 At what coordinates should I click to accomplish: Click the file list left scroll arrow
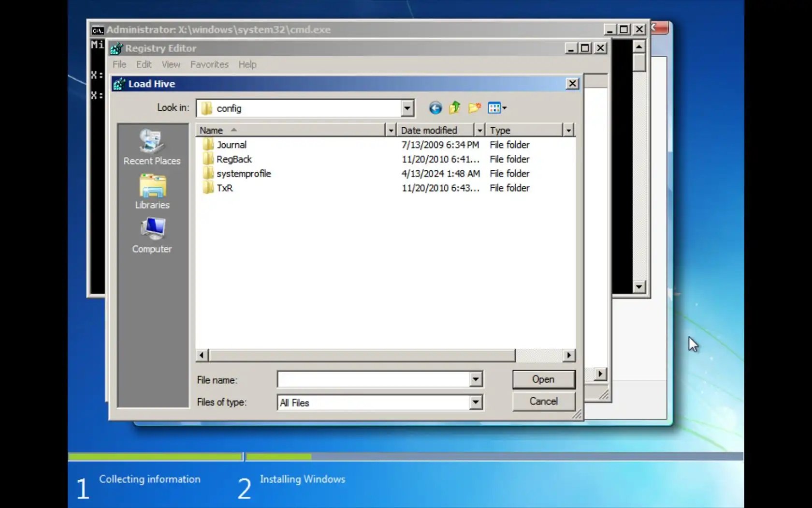pyautogui.click(x=202, y=355)
